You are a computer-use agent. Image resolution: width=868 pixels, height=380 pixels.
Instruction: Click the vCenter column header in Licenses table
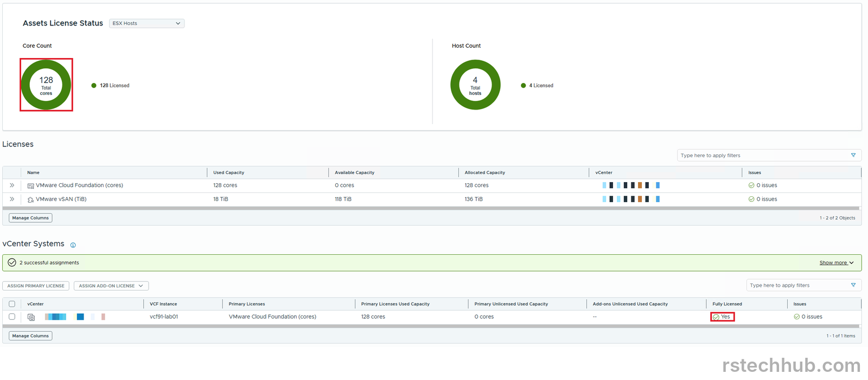pyautogui.click(x=604, y=172)
